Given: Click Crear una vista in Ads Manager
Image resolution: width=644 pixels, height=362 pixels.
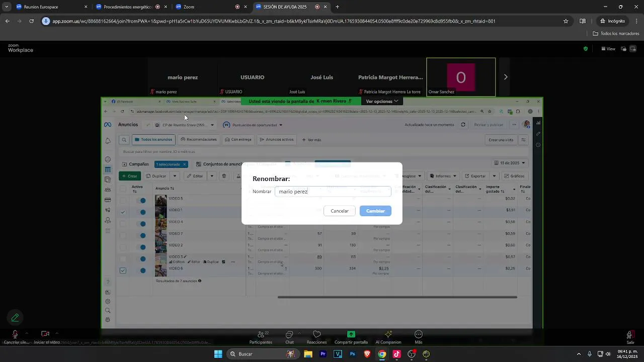Looking at the screenshot, I should (x=501, y=140).
